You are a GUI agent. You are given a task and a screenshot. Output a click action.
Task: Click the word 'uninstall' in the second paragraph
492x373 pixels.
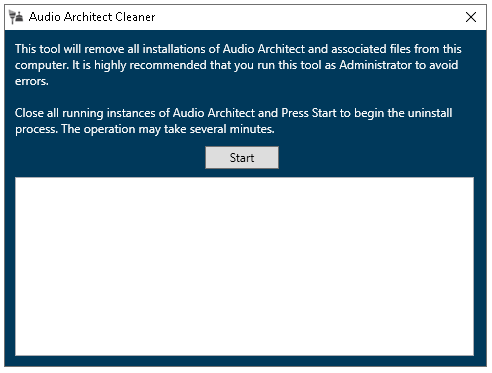(430, 113)
